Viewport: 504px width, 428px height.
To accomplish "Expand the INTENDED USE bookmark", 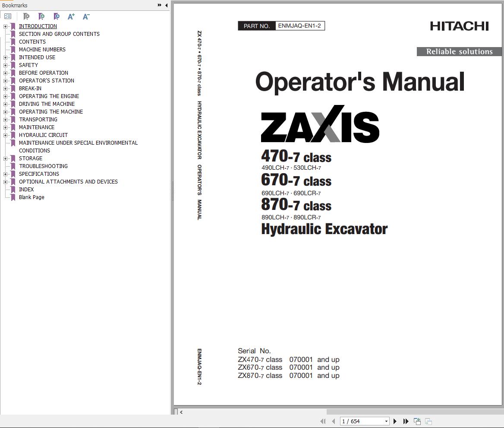I will (5, 57).
